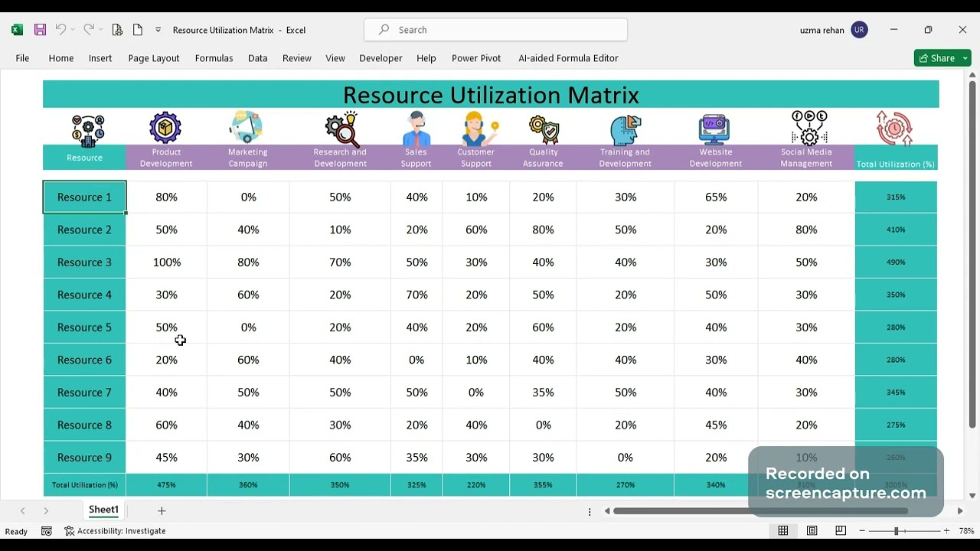980x551 pixels.
Task: Select the Resource 1 cell
Action: coord(84,197)
